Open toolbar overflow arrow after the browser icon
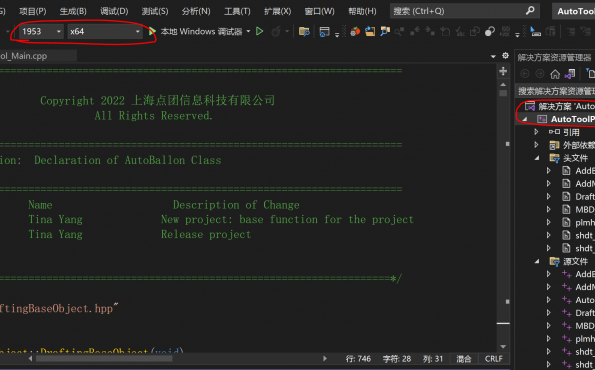This screenshot has height=370, width=595. coord(337,35)
